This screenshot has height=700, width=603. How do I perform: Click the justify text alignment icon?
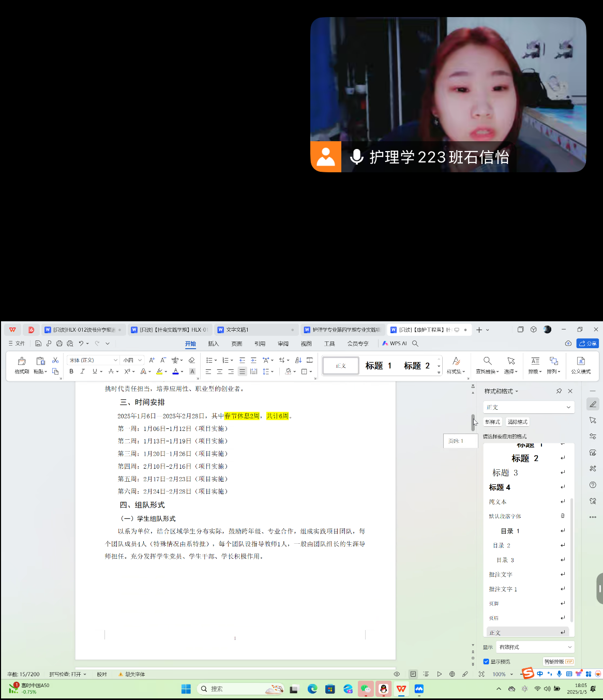(x=242, y=371)
